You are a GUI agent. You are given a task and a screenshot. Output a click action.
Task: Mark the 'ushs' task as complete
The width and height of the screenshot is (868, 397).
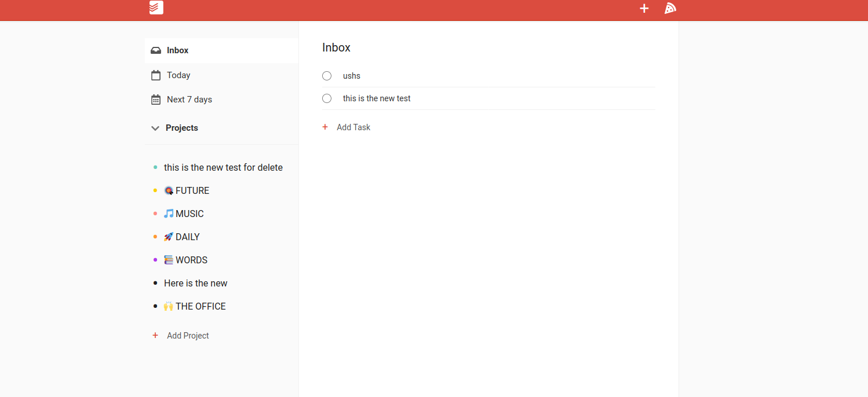[327, 76]
